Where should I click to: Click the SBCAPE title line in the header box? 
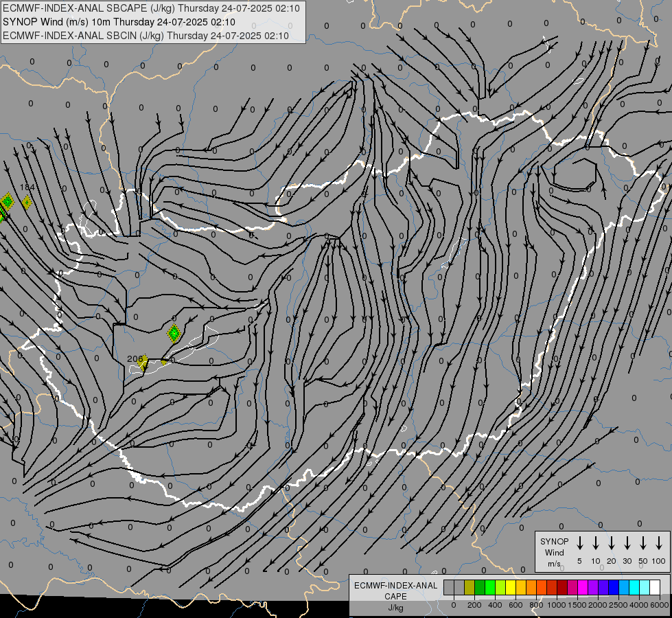(151, 8)
